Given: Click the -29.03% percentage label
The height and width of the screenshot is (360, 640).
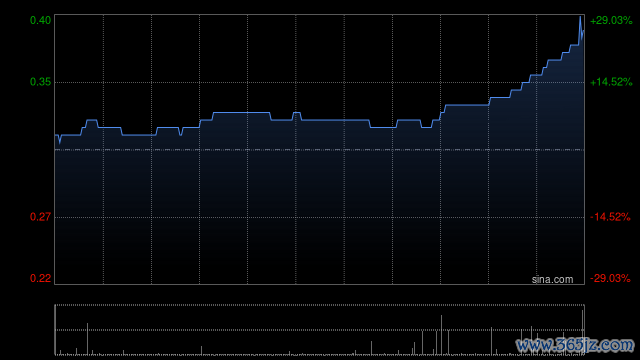Looking at the screenshot, I should pos(610,278).
